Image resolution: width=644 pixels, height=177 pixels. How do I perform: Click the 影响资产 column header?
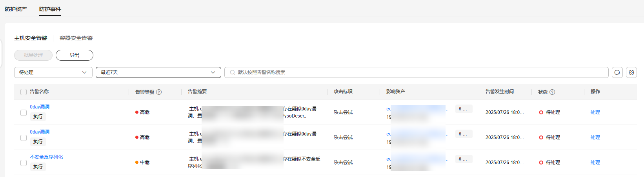pyautogui.click(x=396, y=92)
